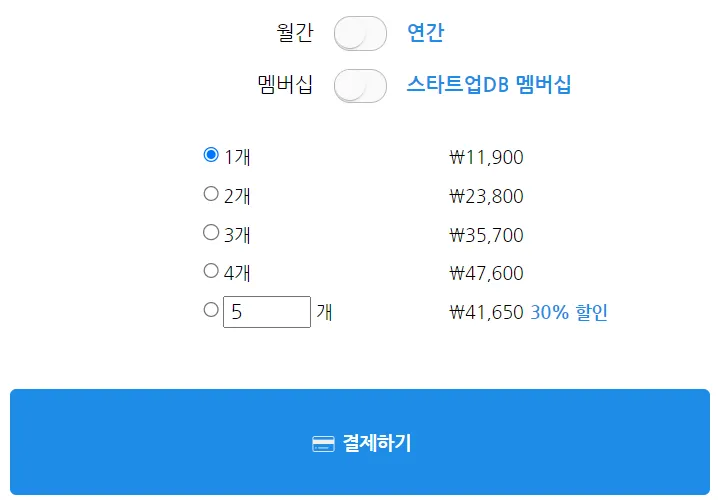Viewport: 718px width, 500px height.
Task: Select the 1개 radio button
Action: [211, 155]
